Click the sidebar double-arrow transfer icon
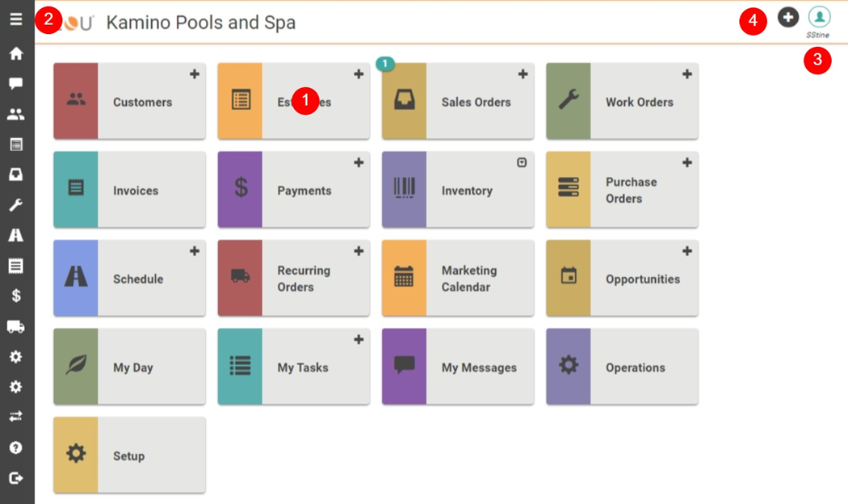 click(x=16, y=417)
